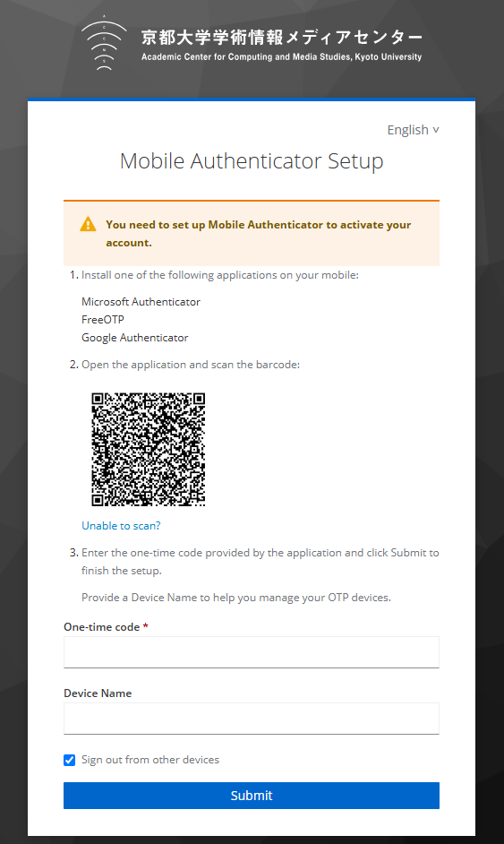
Task: Click the Kyoto University Japanese title text
Action: pyautogui.click(x=281, y=37)
